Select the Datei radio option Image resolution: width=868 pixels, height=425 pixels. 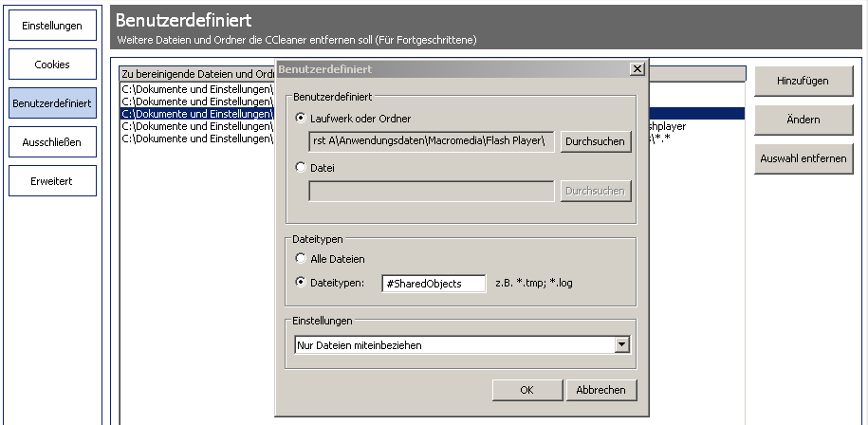tap(301, 168)
